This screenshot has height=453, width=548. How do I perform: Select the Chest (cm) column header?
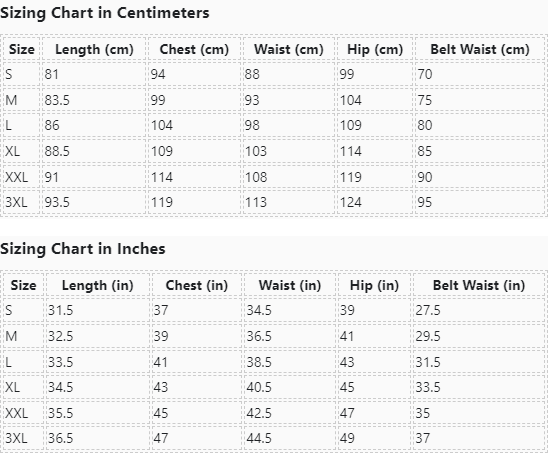(x=194, y=49)
